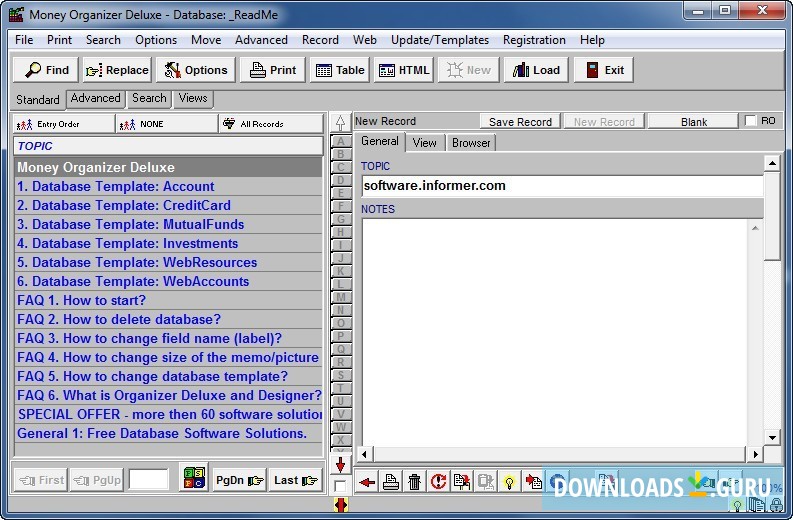Toggle the checkbox under the red down arrow
Viewport: 793px width, 520px height.
click(x=340, y=486)
